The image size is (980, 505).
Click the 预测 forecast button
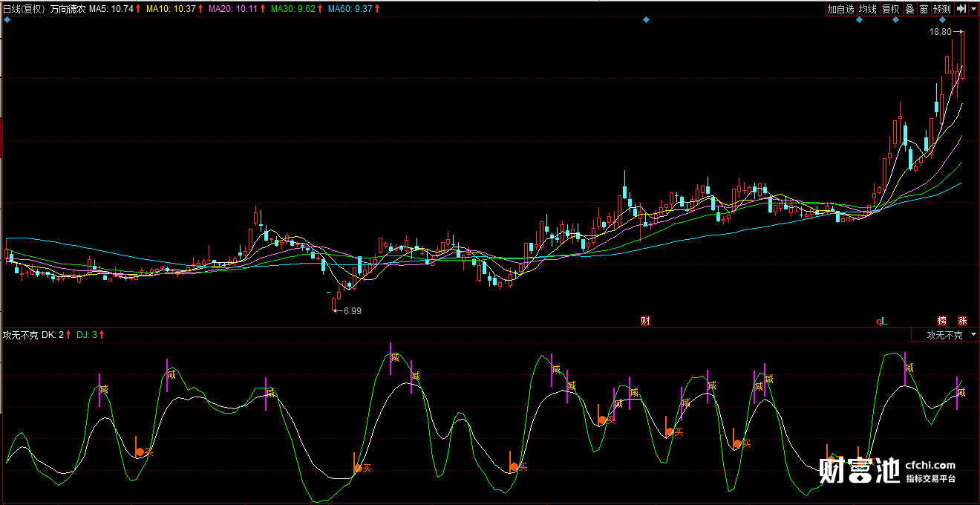942,9
